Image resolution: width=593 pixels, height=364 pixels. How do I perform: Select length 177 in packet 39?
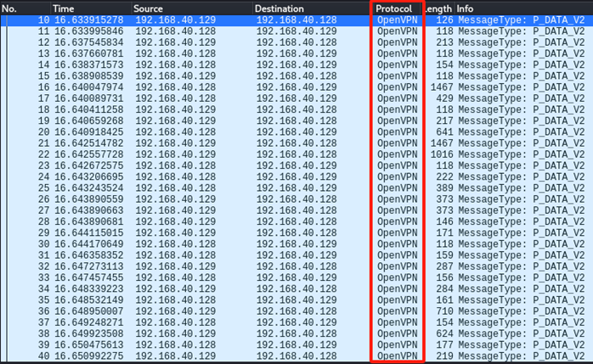pyautogui.click(x=444, y=344)
